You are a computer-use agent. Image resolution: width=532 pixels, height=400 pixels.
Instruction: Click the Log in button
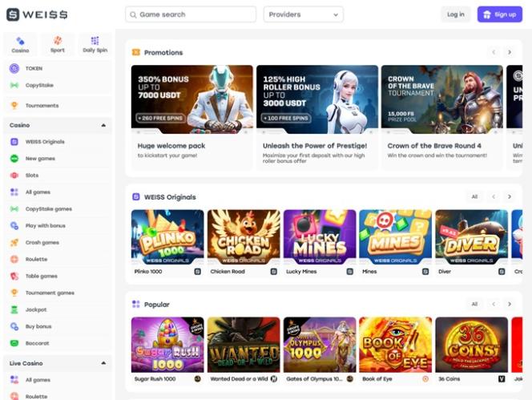coord(455,14)
